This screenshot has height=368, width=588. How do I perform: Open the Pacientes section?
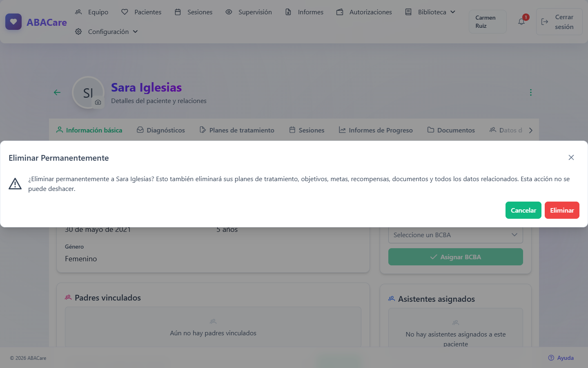pos(141,12)
